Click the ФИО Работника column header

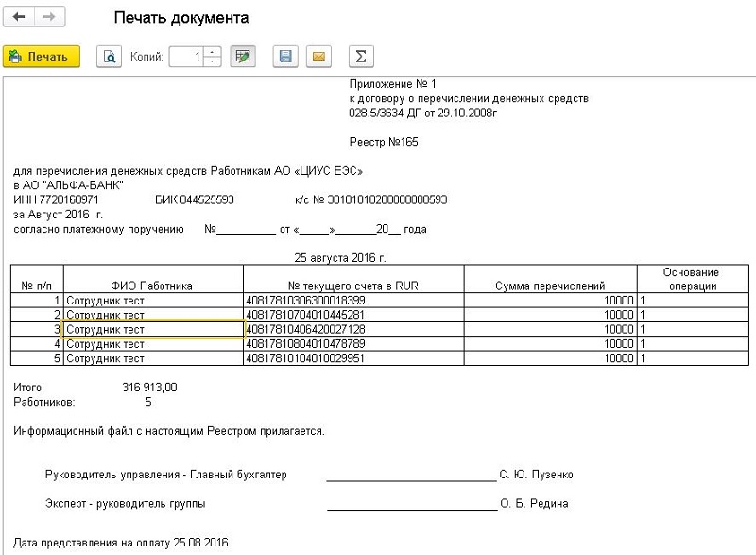151,286
